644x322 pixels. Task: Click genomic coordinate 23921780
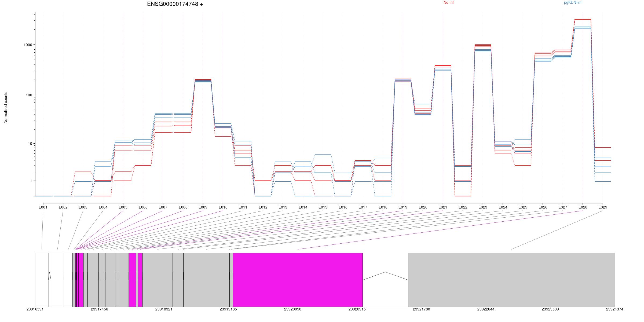[x=421, y=309]
